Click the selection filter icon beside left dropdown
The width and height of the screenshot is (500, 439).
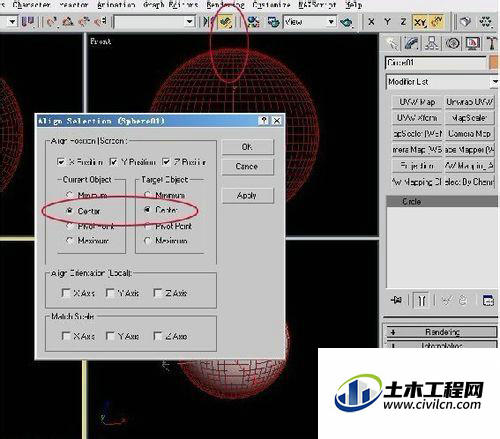coord(28,22)
